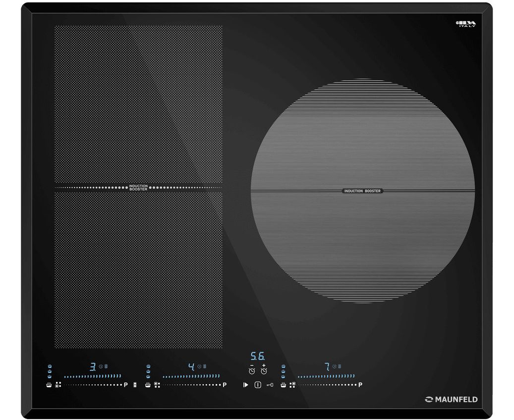Tap the keep-warm pot icon for the middle zone
Screen dimensions: 514x420
click(148, 384)
